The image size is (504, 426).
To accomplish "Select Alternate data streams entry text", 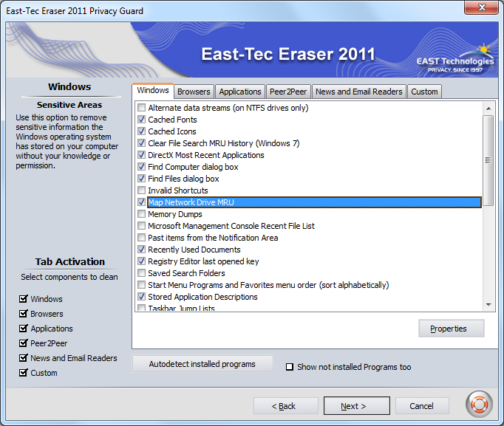I will pyautogui.click(x=228, y=108).
